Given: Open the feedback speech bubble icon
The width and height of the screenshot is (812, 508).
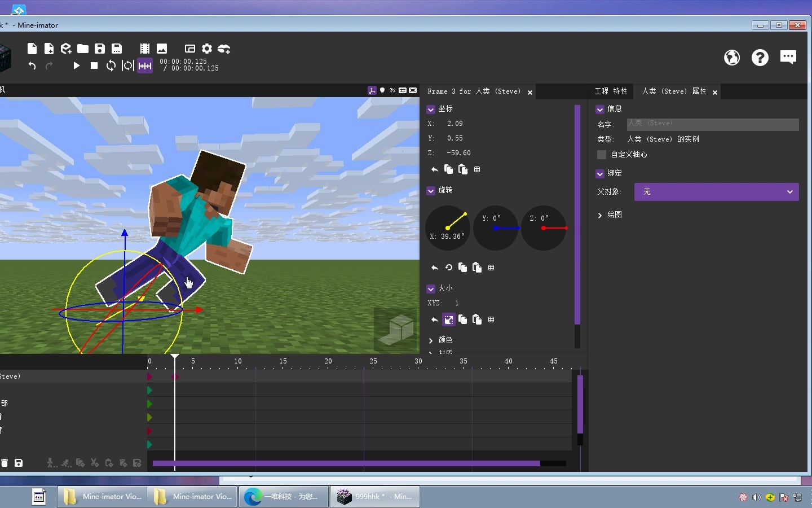Looking at the screenshot, I should point(788,57).
